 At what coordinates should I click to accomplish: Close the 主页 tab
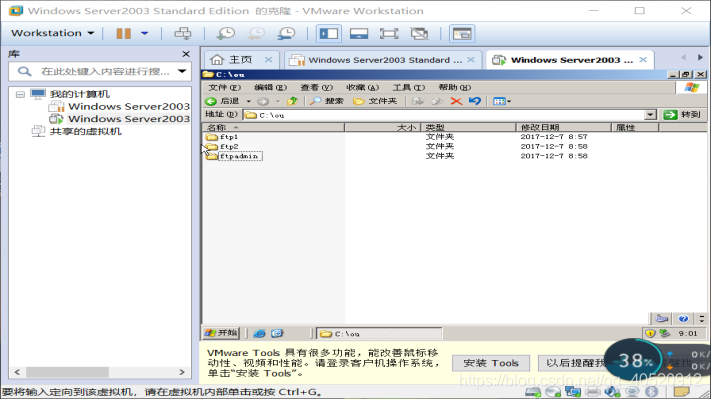click(268, 59)
